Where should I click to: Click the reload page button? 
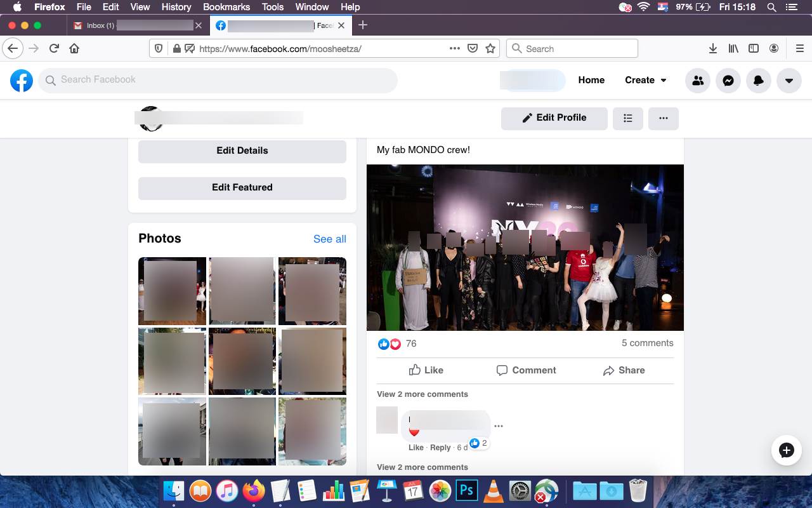[x=55, y=48]
